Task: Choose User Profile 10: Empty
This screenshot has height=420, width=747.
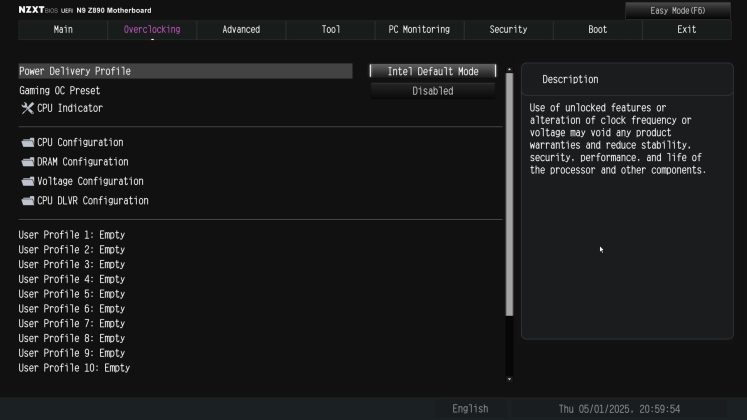Action: tap(74, 368)
